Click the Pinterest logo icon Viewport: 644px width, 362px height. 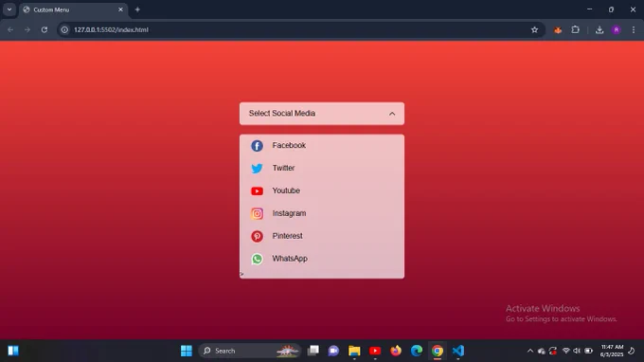(257, 236)
